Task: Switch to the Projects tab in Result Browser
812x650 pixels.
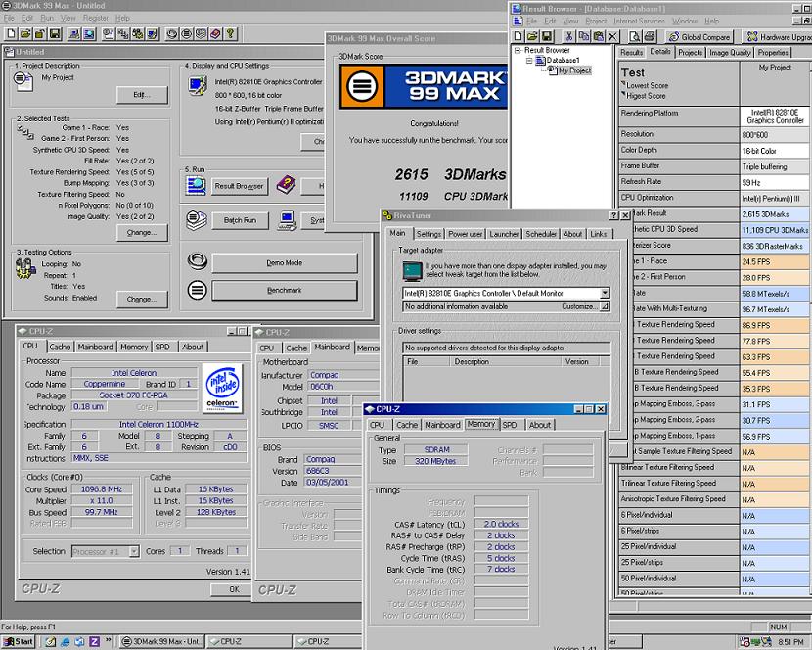Action: click(x=691, y=52)
